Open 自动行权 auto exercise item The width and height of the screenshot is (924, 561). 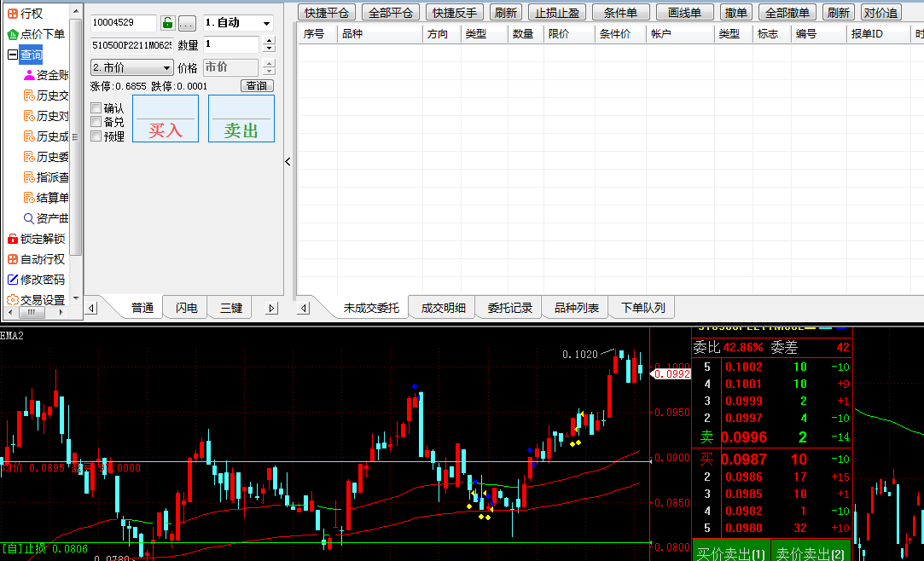36,259
